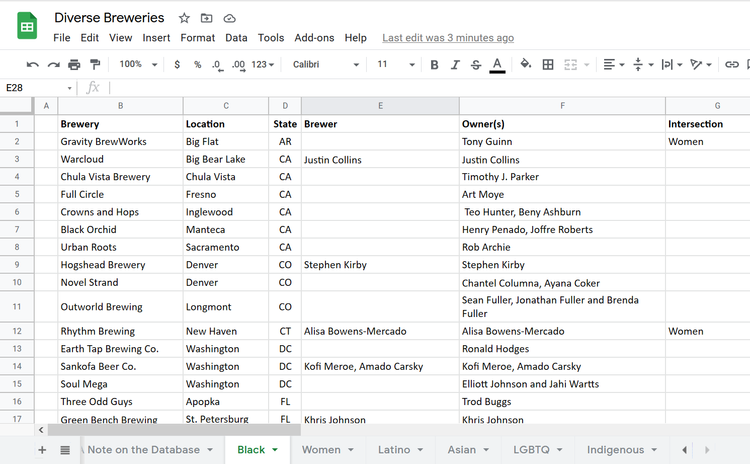The width and height of the screenshot is (750, 464).
Task: Increase decimal places
Action: coord(239,65)
